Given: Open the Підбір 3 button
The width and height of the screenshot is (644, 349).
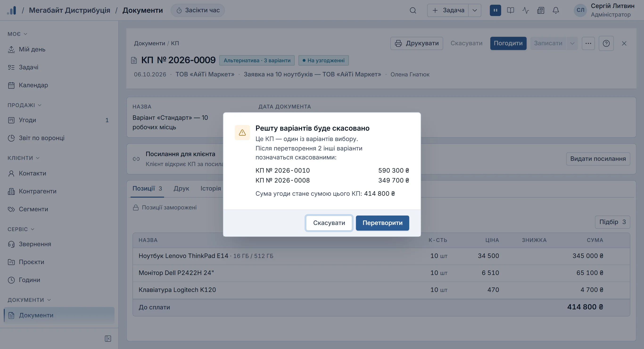Looking at the screenshot, I should pos(612,222).
